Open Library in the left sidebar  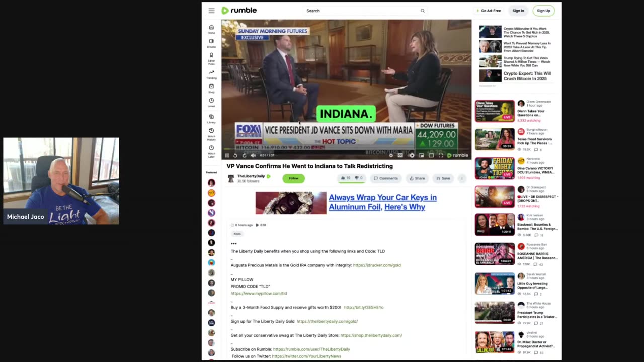(211, 119)
